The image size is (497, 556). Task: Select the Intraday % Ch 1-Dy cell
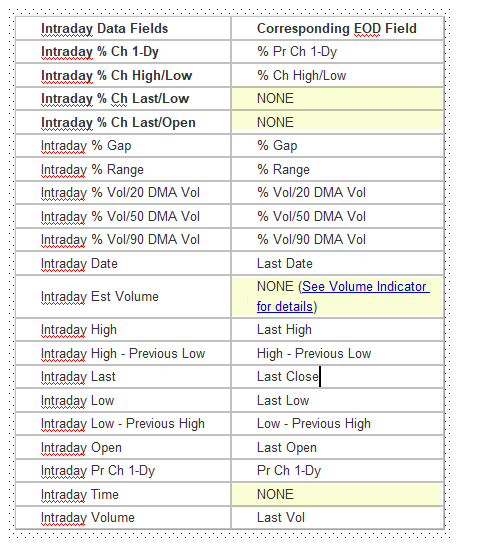tap(123, 52)
